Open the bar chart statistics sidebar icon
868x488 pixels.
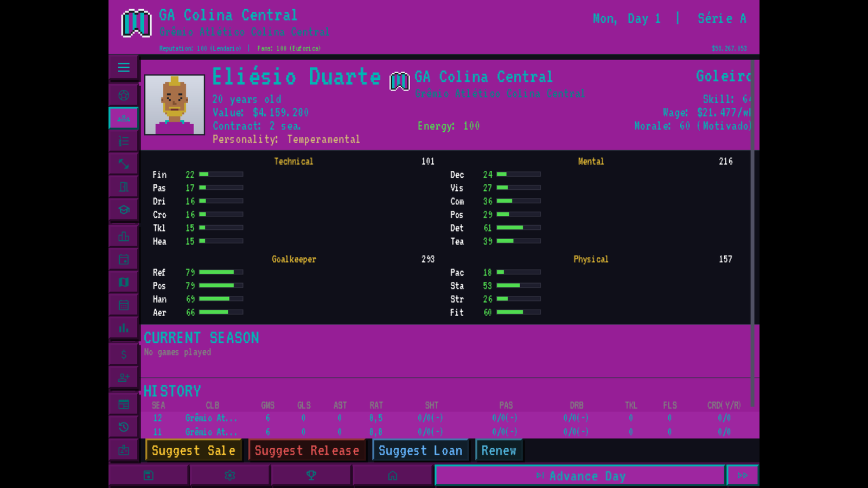tap(124, 328)
